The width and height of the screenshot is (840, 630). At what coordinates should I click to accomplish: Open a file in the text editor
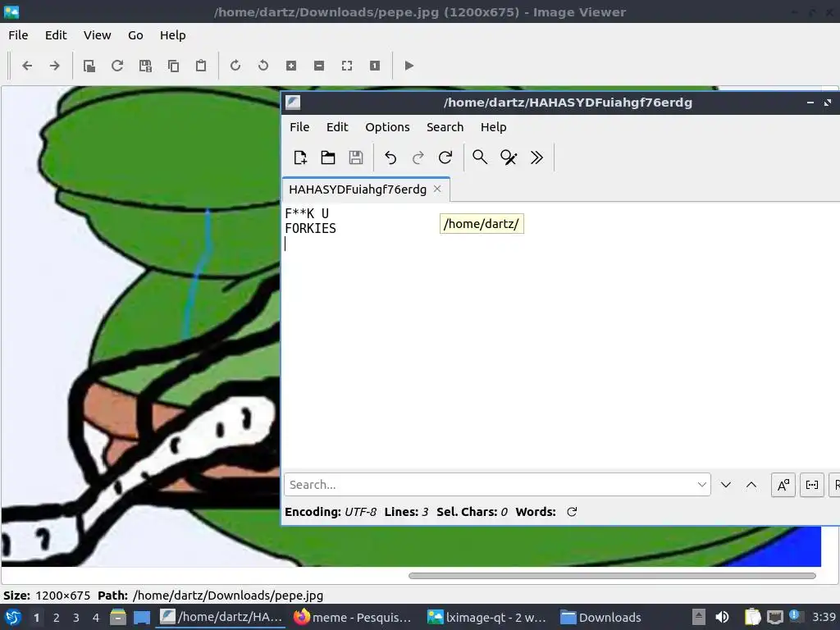pos(328,157)
